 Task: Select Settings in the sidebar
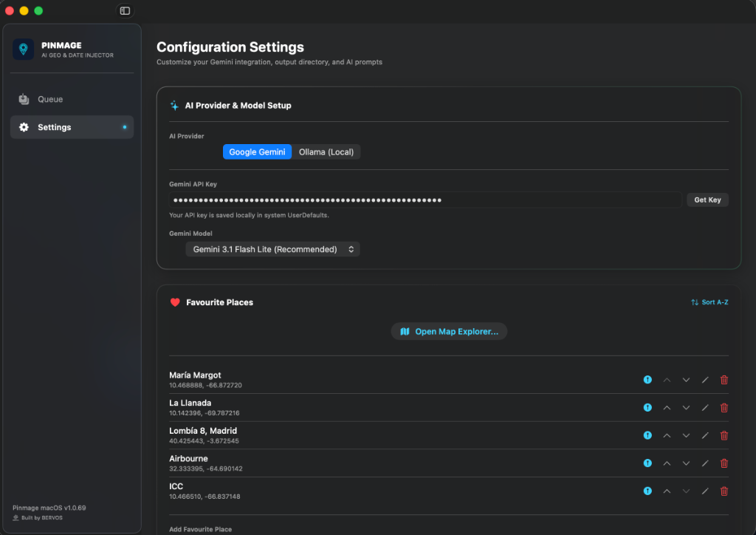[72, 127]
